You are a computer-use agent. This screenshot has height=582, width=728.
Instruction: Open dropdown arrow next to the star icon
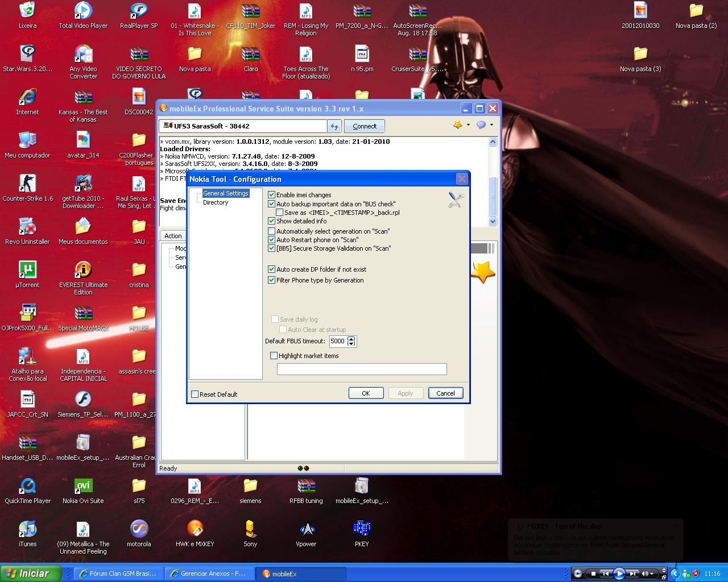468,125
